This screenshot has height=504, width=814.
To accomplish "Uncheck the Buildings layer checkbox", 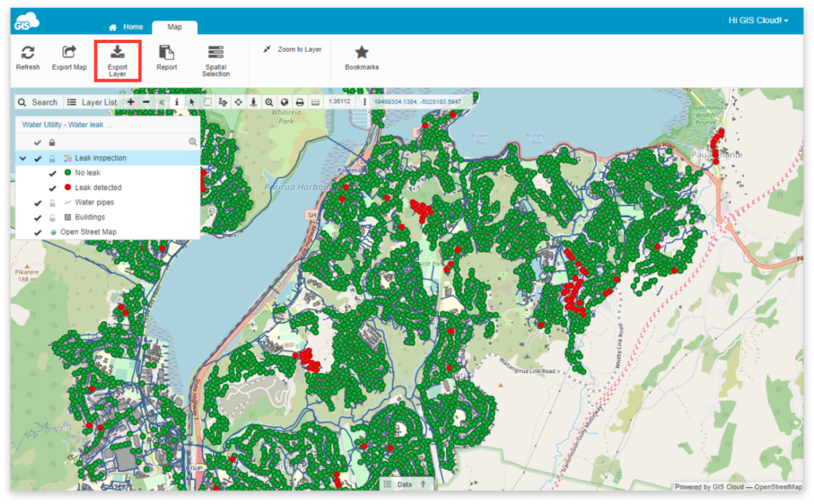I will click(x=37, y=217).
